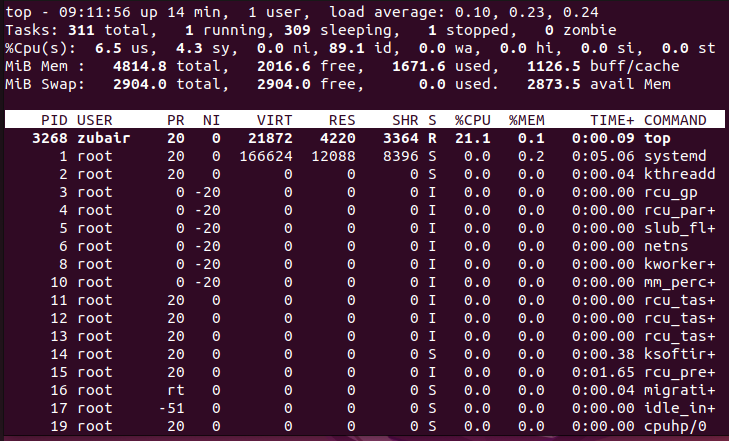Click VIRT value 166624
The width and height of the screenshot is (729, 441).
click(x=266, y=156)
